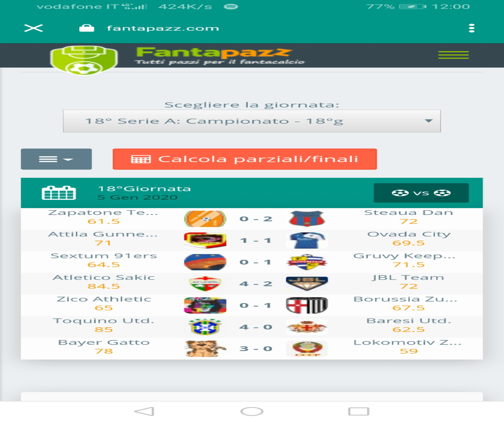The height and width of the screenshot is (422, 504).
Task: Open the Atletico Sakic team link
Action: click(104, 277)
